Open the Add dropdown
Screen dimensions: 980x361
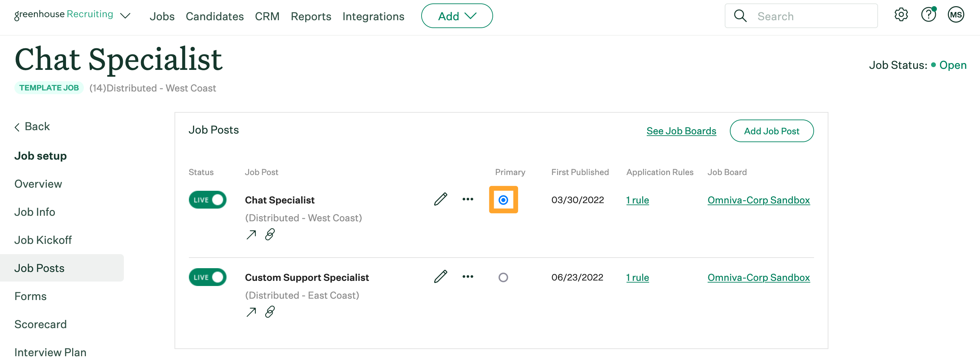(456, 16)
